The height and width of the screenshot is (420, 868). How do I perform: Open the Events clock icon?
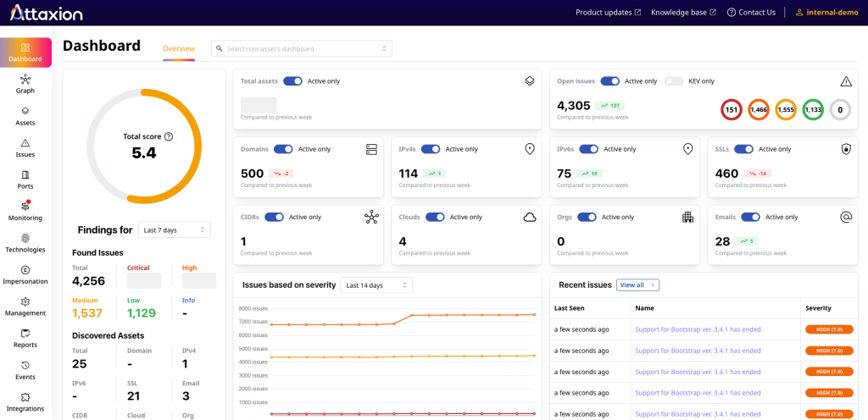tap(25, 365)
